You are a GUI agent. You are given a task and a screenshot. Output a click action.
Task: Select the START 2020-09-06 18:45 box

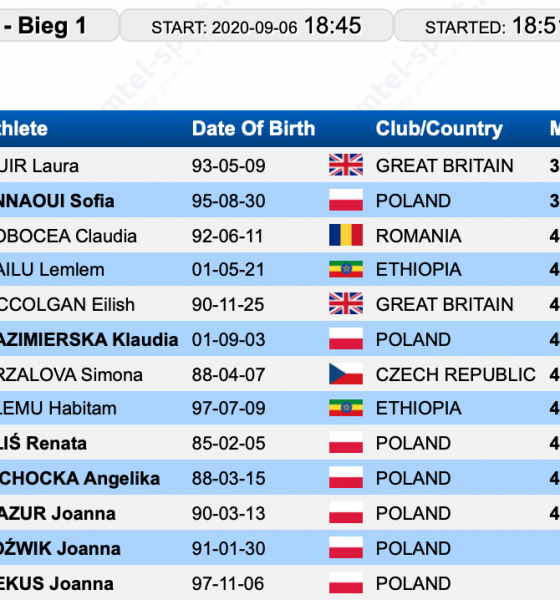(x=256, y=26)
